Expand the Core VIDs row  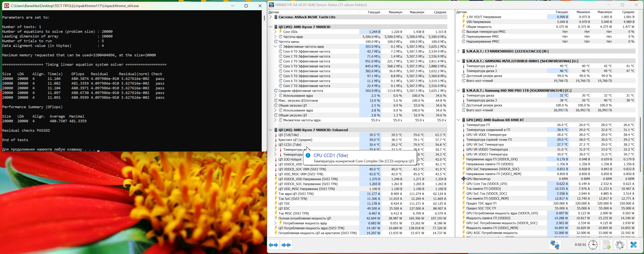275,32
